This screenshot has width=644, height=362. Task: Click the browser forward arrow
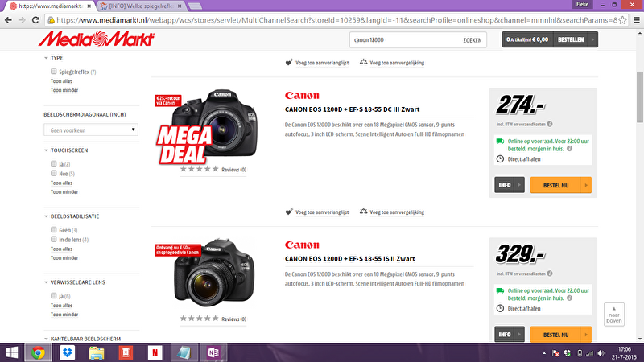22,20
